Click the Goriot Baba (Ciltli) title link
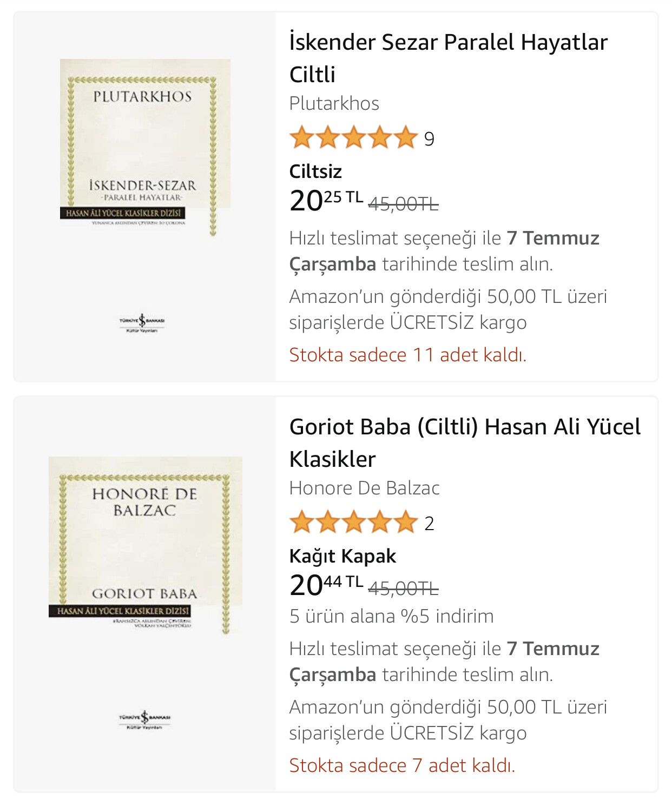This screenshot has height=806, width=672. point(464,442)
